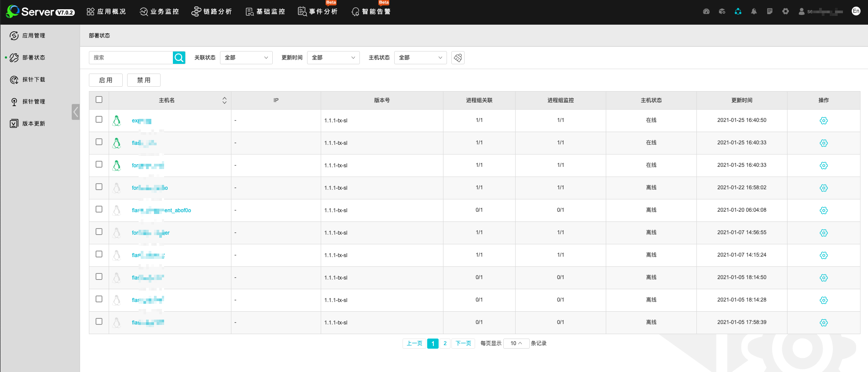Open the records-per-page 10 dropdown

pyautogui.click(x=516, y=343)
